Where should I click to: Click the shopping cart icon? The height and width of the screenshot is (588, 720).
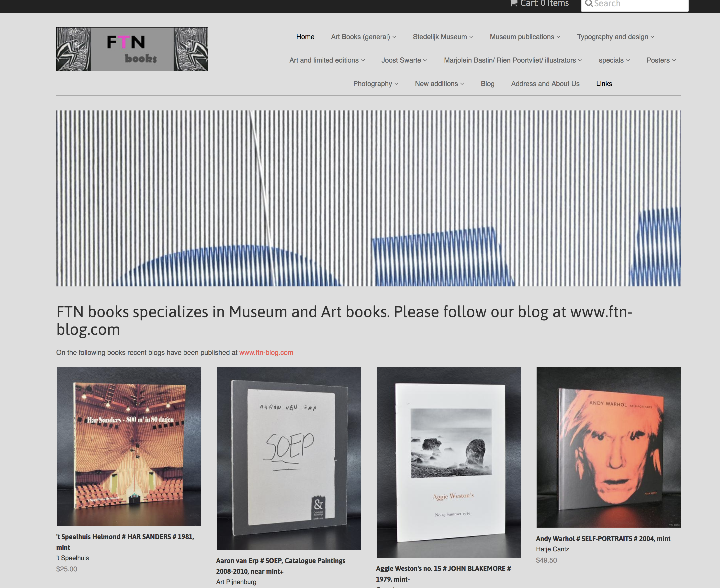coord(514,3)
